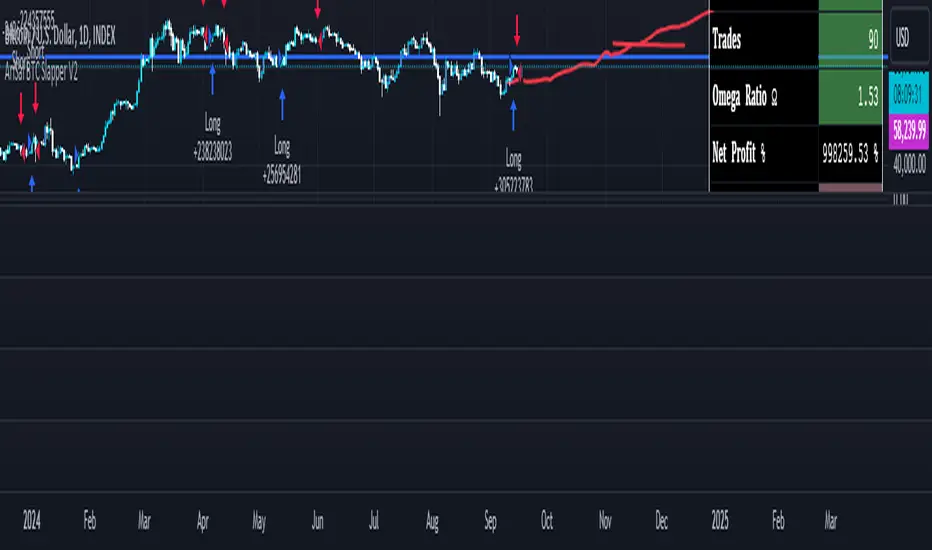Viewport: 932px width, 550px height.
Task: Click the Aug label on time axis
Action: tap(432, 522)
